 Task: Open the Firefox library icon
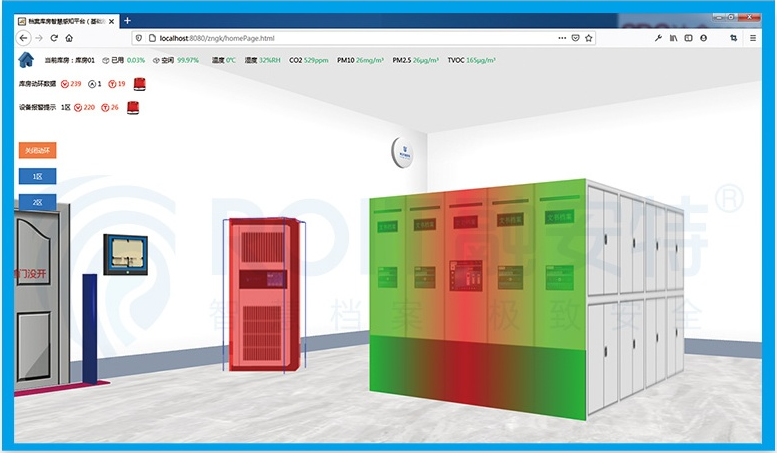(673, 38)
